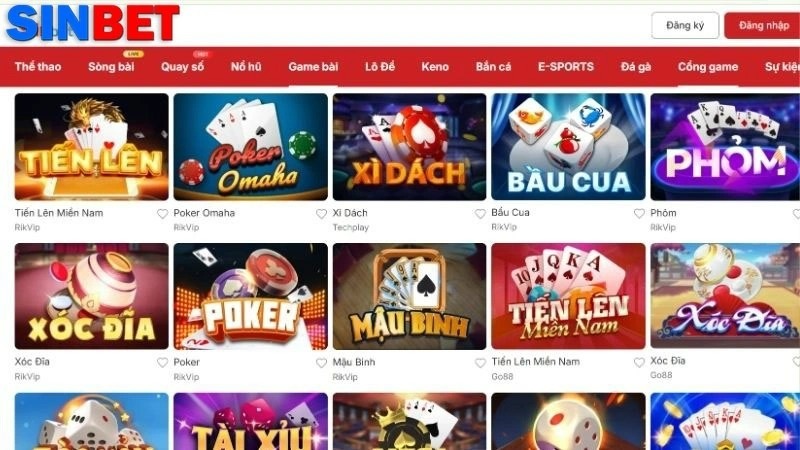The height and width of the screenshot is (450, 800).
Task: Click heart icon next to Xóc Đĩa RikVip
Action: pyautogui.click(x=162, y=362)
